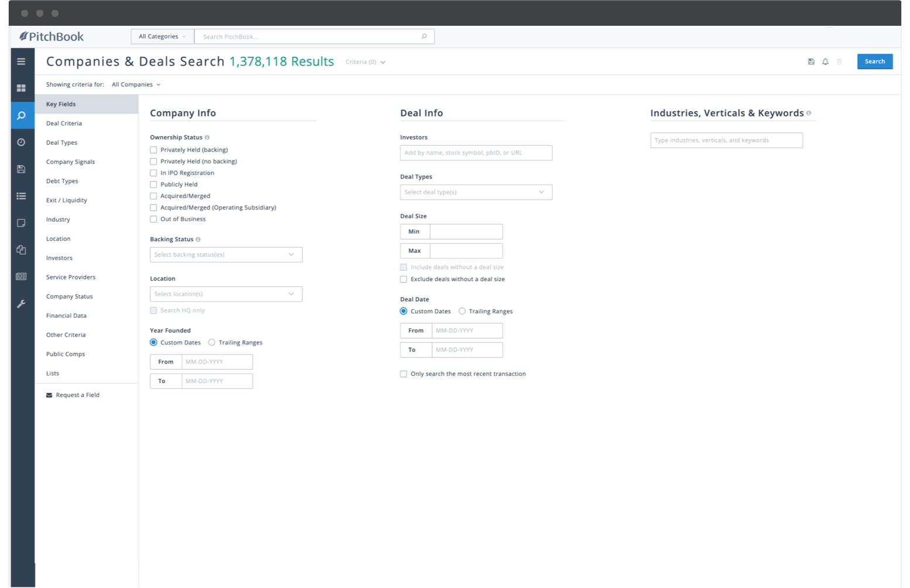Screen dimensions: 910x588
Task: Open the hamburger navigation menu
Action: [x=22, y=61]
